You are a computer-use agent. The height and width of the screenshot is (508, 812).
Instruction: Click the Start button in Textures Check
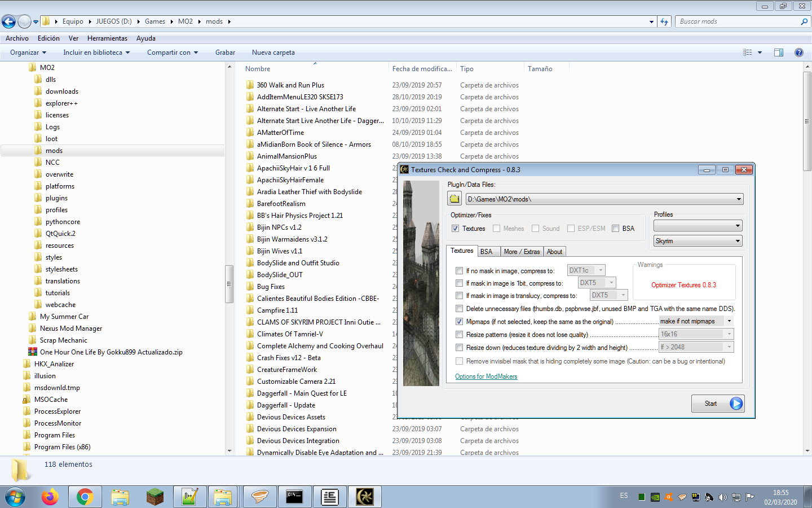coord(718,404)
